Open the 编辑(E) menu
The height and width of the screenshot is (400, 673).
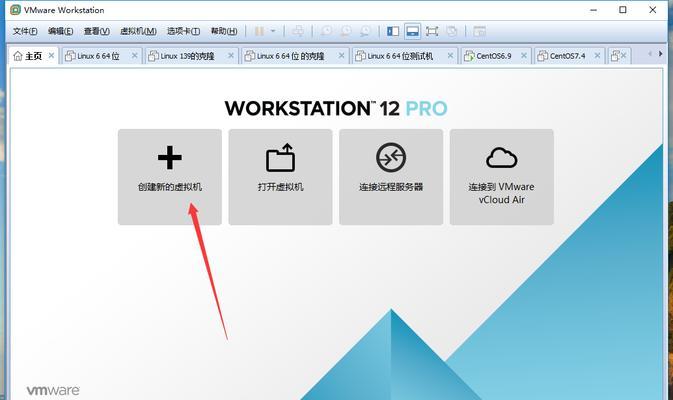pyautogui.click(x=61, y=31)
